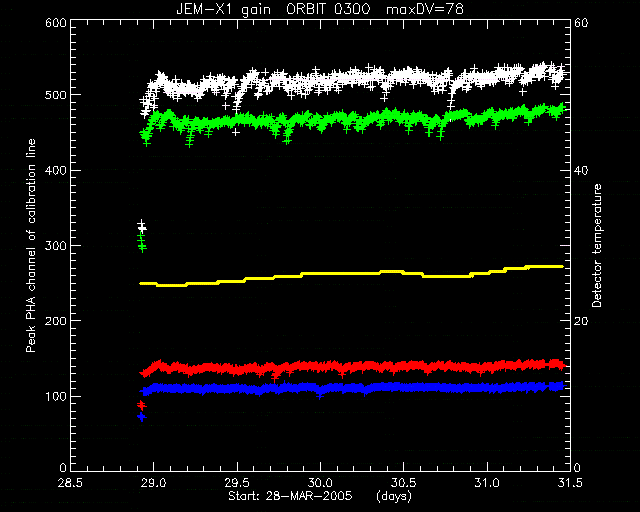Click the 30.0 tick label on x-axis
Image resolution: width=640 pixels, height=512 pixels.
[320, 483]
